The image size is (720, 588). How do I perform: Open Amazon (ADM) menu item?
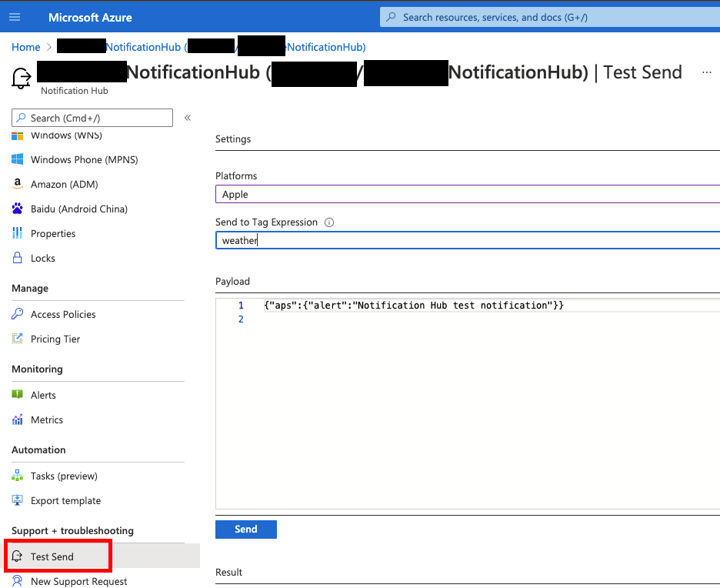(65, 184)
